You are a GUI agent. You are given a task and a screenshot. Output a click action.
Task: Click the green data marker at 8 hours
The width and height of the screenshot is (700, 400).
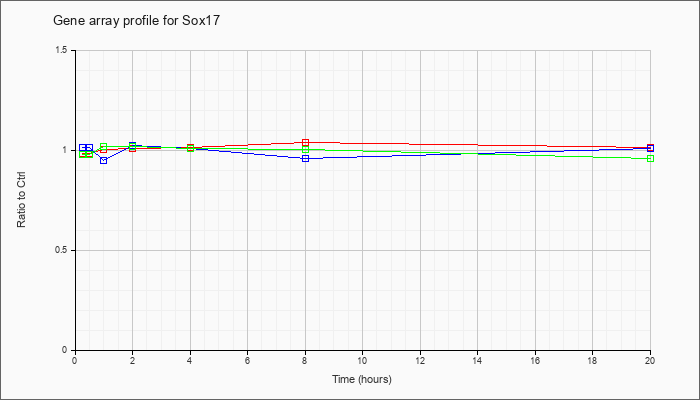[305, 150]
